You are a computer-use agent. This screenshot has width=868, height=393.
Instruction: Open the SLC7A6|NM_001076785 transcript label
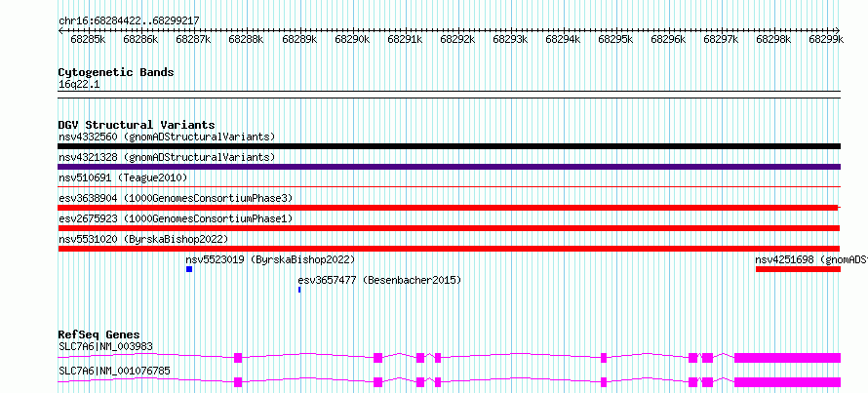(114, 371)
